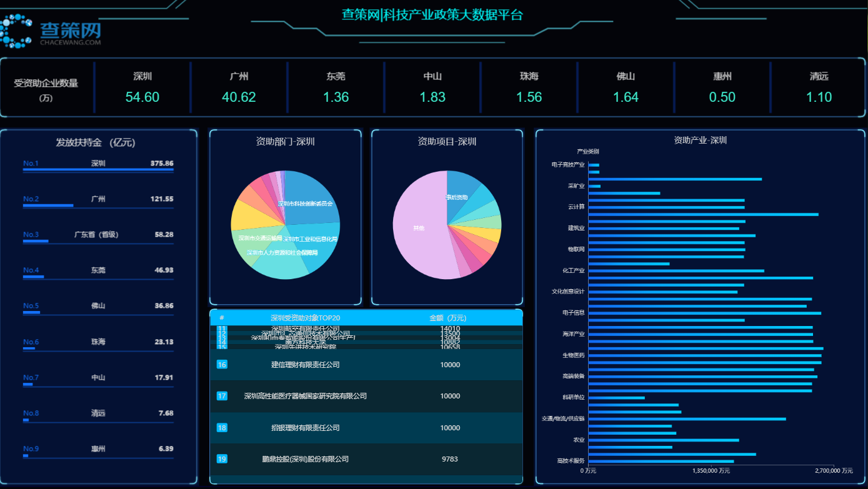Click the 高端装备 axis label
The height and width of the screenshot is (489, 868).
(574, 376)
